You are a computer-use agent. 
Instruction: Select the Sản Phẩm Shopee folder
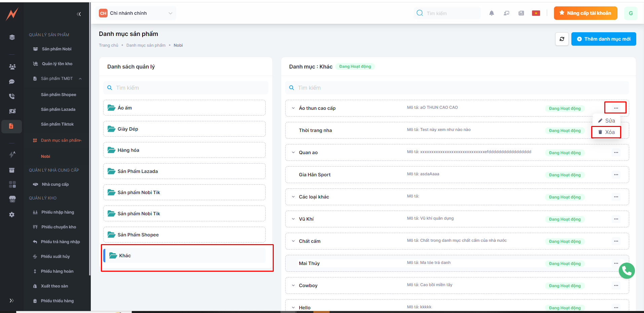184,235
